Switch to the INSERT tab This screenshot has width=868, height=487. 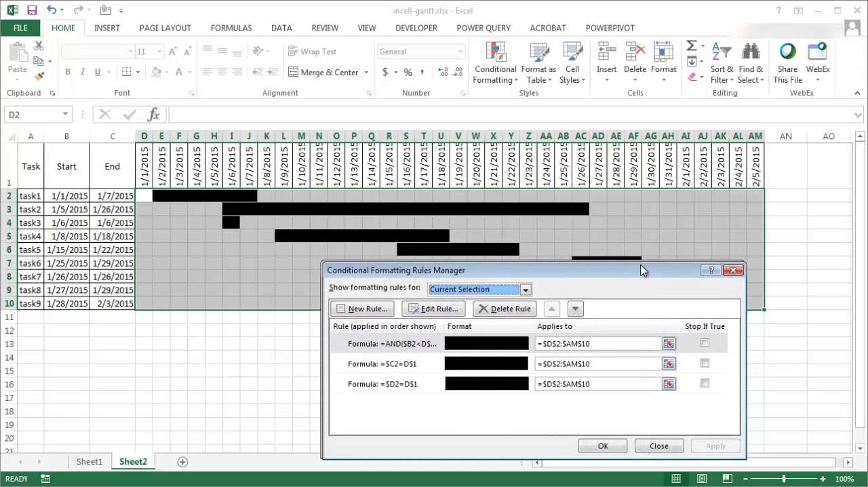coord(107,28)
